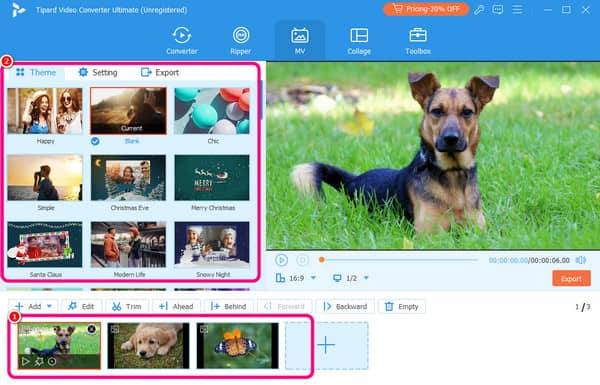The height and width of the screenshot is (385, 600).
Task: Select the dog on grass clip
Action: (x=59, y=346)
